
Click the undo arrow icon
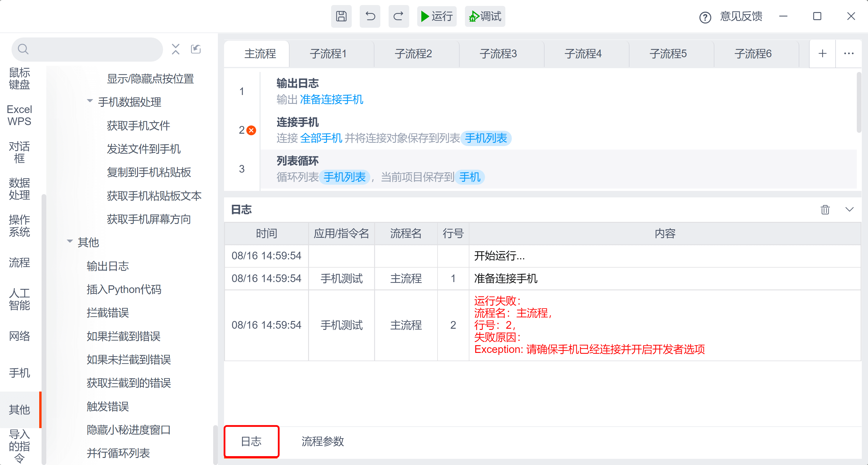(370, 16)
